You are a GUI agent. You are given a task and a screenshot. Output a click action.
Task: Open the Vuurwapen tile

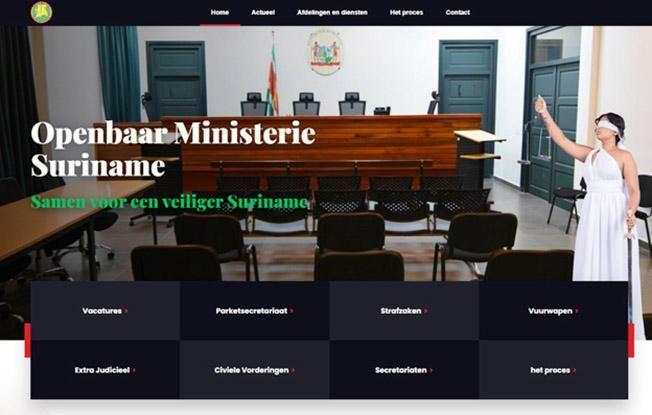pos(553,311)
